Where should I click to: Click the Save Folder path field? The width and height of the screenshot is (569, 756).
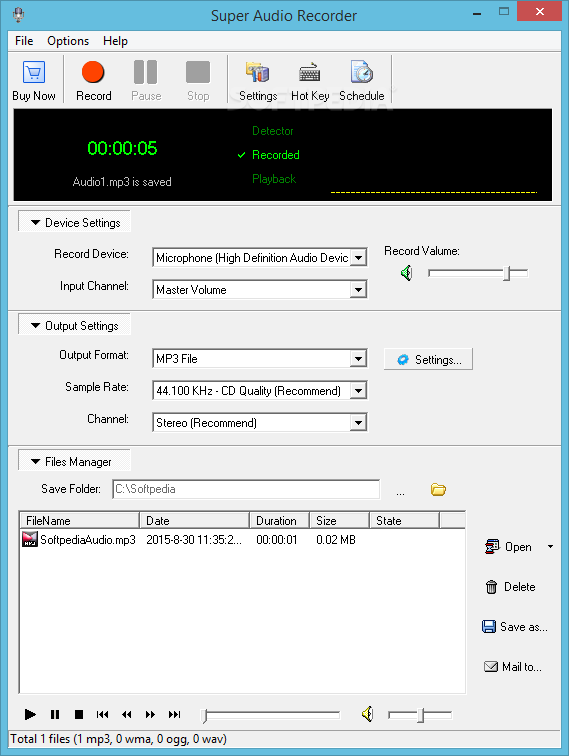246,489
